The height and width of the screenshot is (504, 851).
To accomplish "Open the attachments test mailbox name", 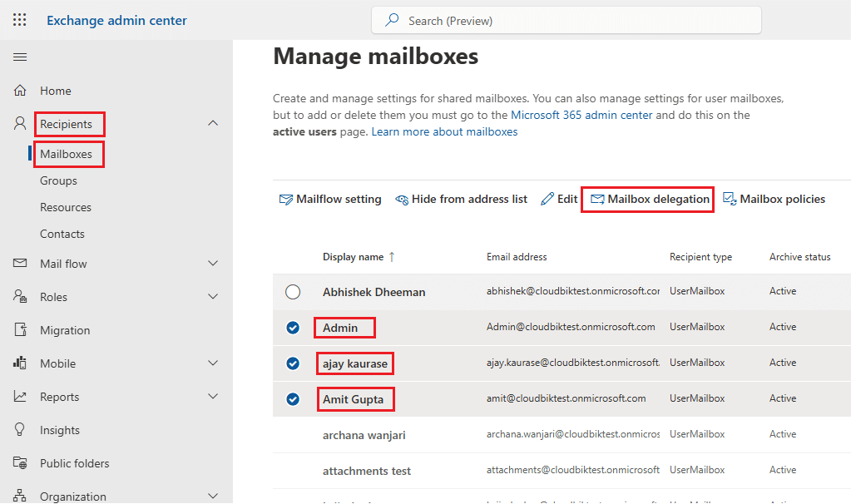I will coord(366,471).
